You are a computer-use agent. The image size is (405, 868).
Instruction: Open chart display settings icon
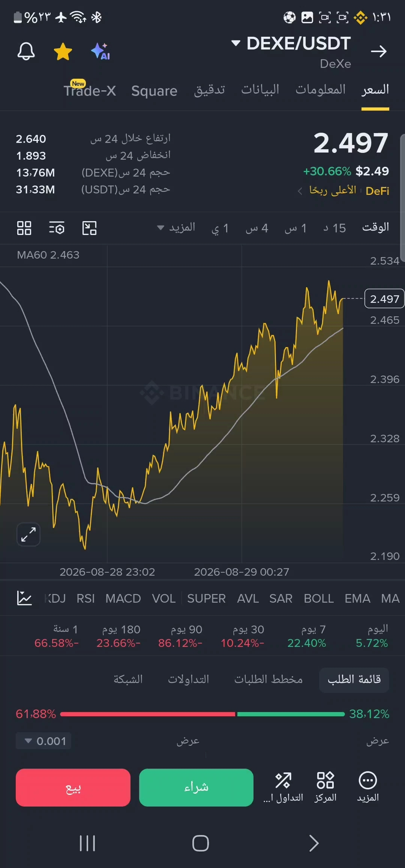click(57, 228)
